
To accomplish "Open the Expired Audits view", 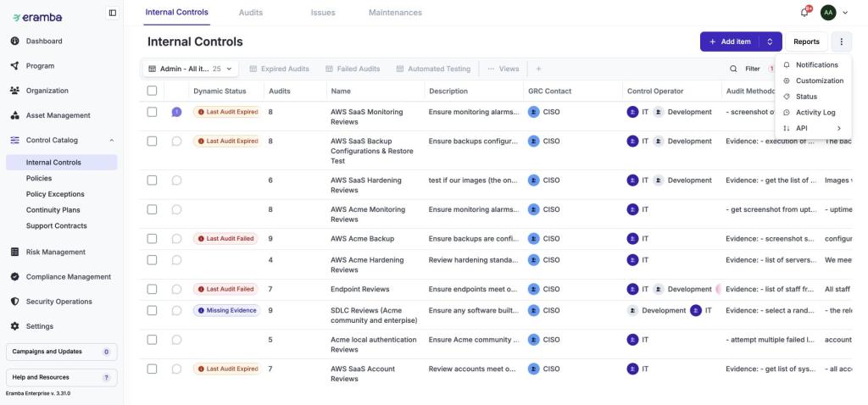I will 279,69.
